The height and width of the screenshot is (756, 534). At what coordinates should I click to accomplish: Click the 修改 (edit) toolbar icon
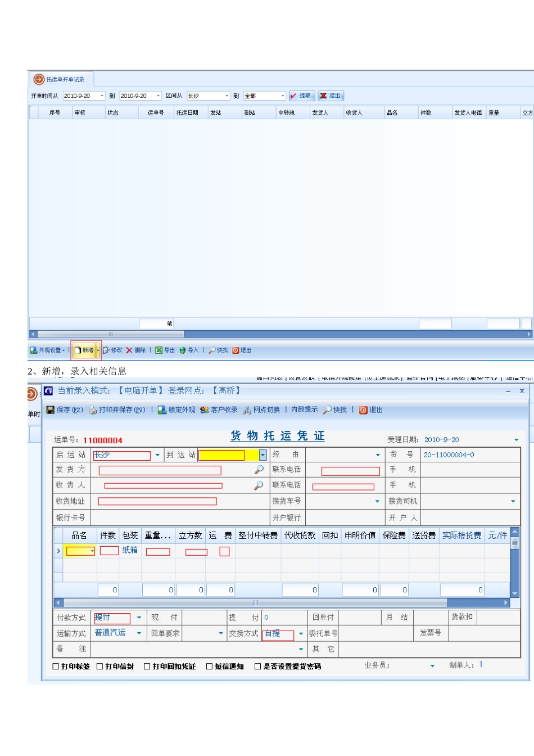pos(106,350)
